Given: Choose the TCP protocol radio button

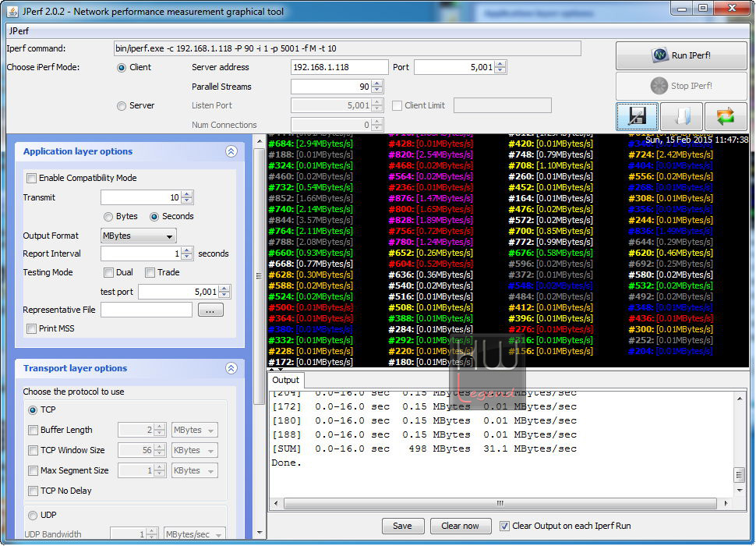Looking at the screenshot, I should (x=33, y=410).
